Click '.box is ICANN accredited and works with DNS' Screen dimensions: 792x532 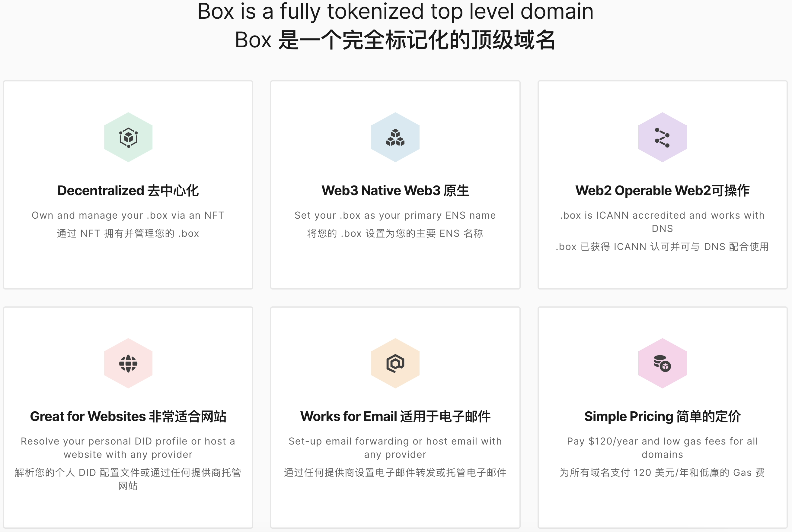pyautogui.click(x=662, y=222)
